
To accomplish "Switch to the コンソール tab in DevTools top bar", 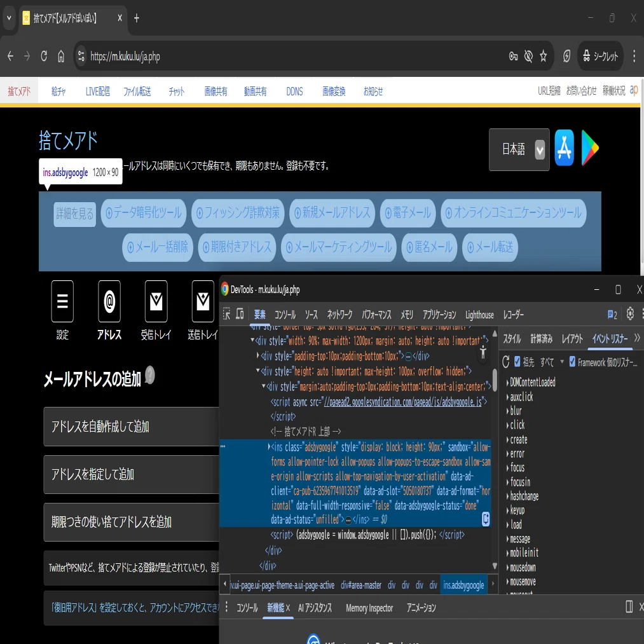I will click(285, 315).
